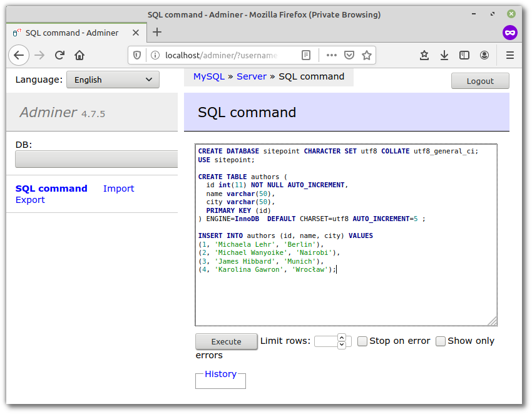
Task: Execute the SQL query
Action: tap(226, 341)
